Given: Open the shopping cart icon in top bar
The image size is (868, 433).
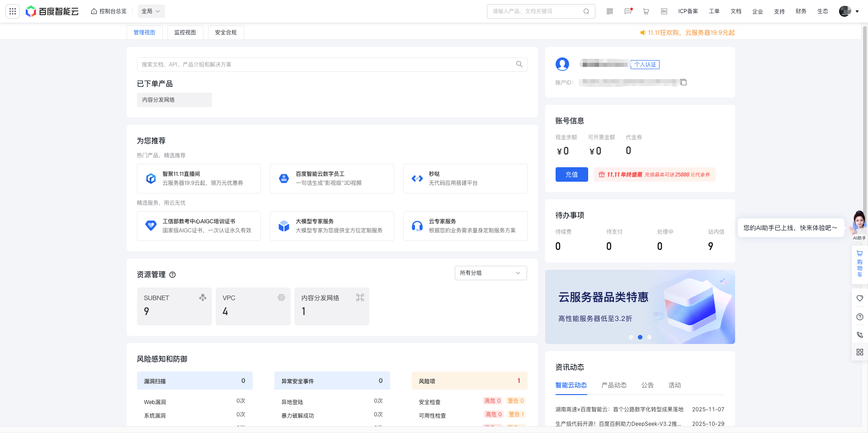Looking at the screenshot, I should pos(646,11).
